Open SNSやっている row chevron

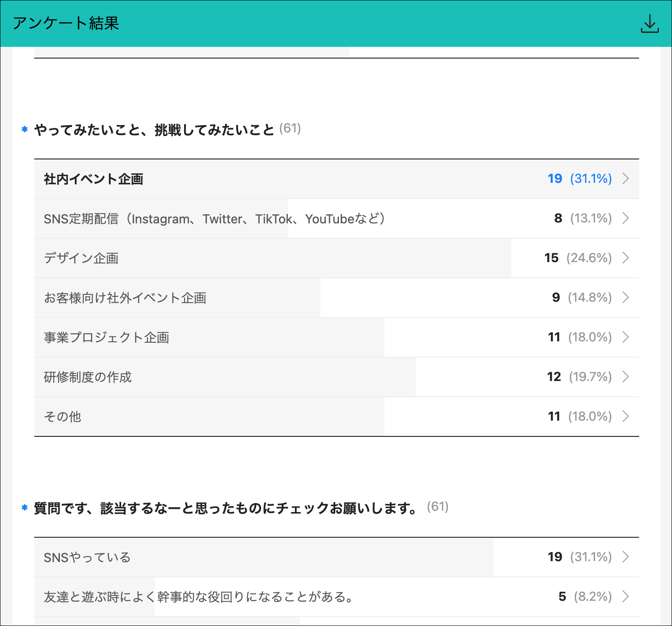(x=625, y=557)
